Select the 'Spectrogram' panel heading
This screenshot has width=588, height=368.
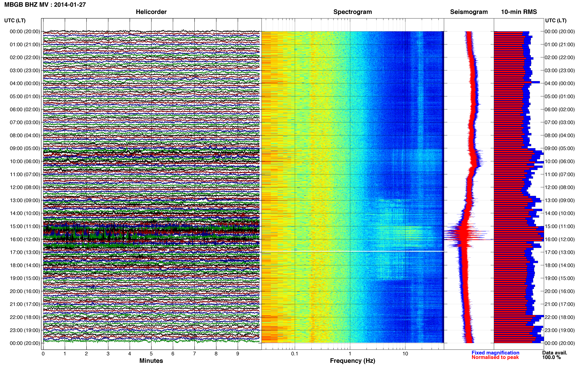point(352,12)
